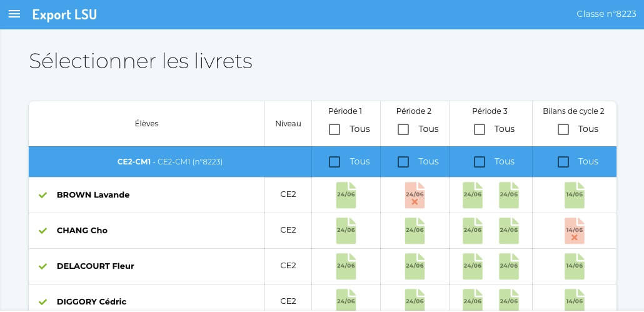Click the Période 3 column heading
This screenshot has height=312, width=644.
(x=490, y=111)
